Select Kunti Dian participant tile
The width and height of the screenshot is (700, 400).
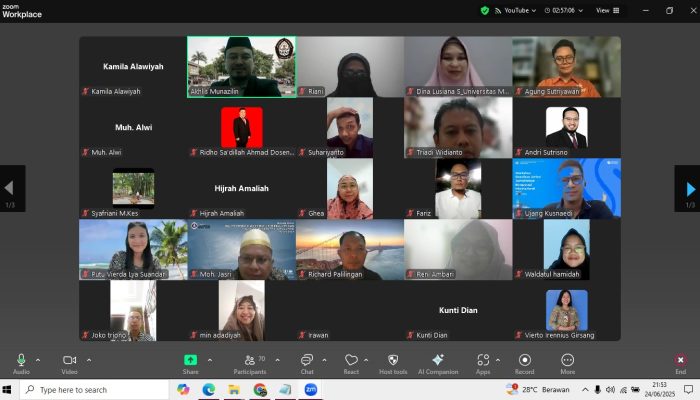coord(458,310)
